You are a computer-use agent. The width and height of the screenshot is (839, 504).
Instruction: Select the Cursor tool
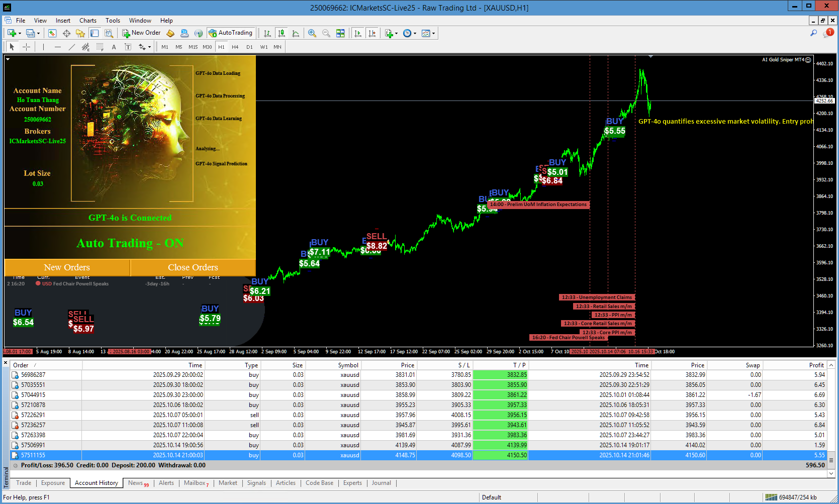coord(13,47)
